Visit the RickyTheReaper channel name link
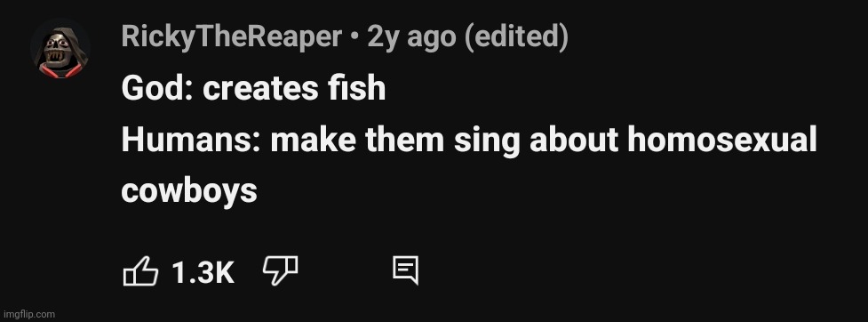Image resolution: width=868 pixels, height=322 pixels. 231,37
